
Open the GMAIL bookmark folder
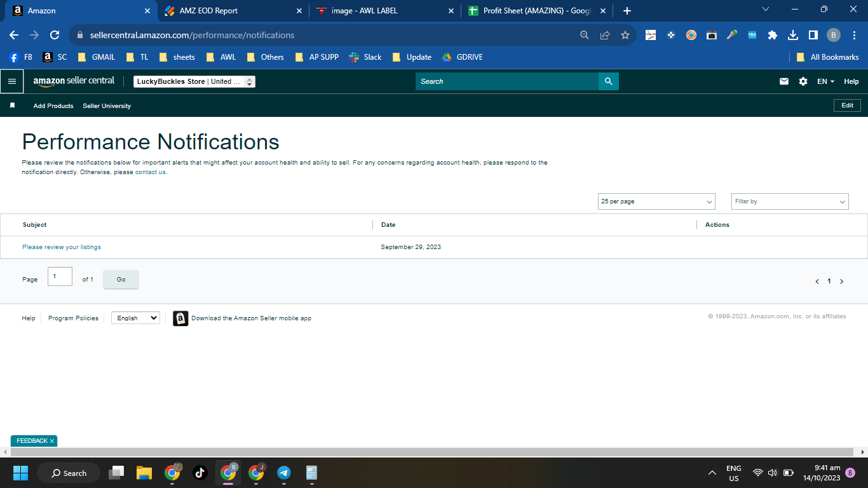tap(96, 57)
